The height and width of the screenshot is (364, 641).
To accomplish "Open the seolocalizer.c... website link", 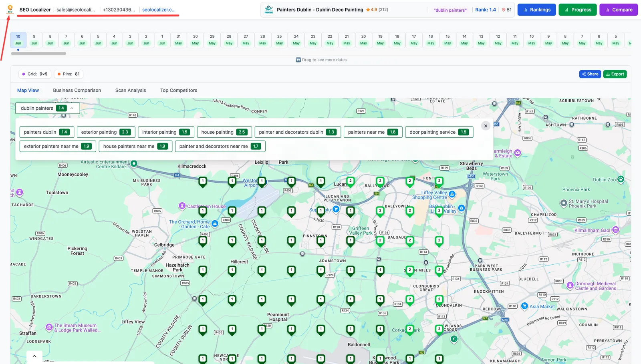I will (x=159, y=10).
